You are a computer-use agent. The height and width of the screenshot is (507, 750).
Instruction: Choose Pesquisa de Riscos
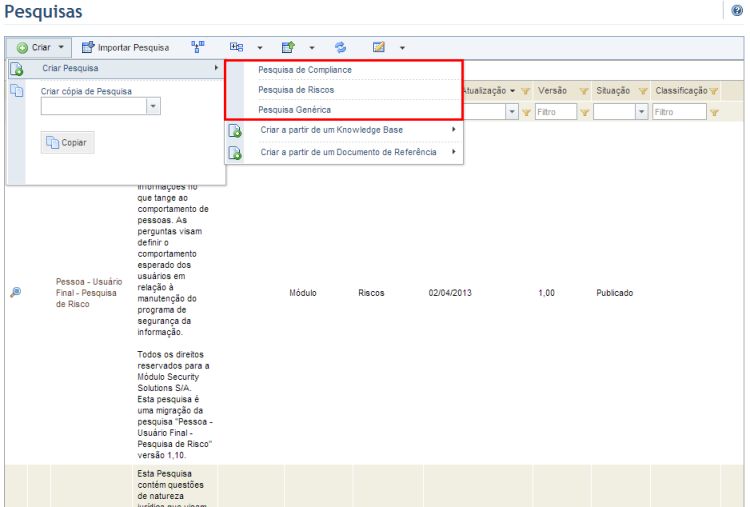(296, 90)
